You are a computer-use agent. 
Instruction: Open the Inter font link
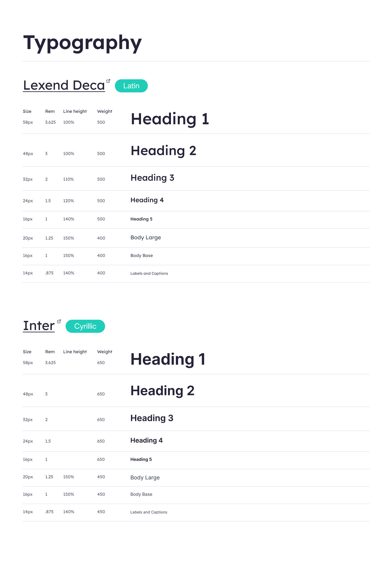coord(39,326)
